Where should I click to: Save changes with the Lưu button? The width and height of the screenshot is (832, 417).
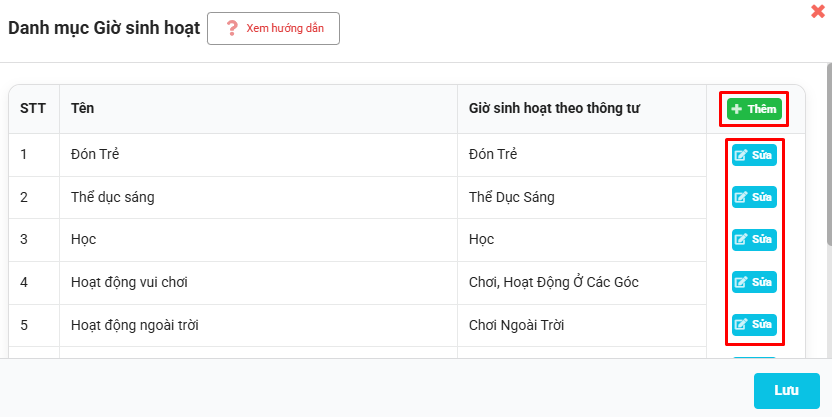(x=786, y=390)
